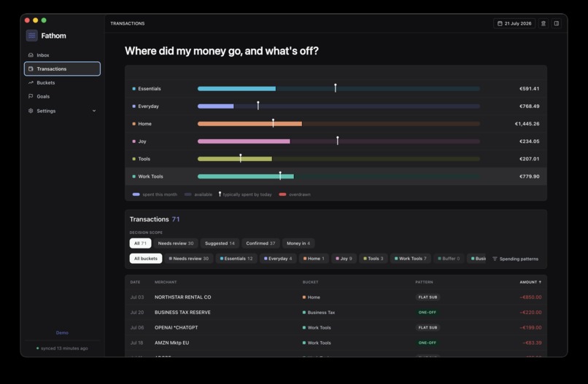Open the NORTHSTAR RENTAL CO transaction

click(x=336, y=297)
